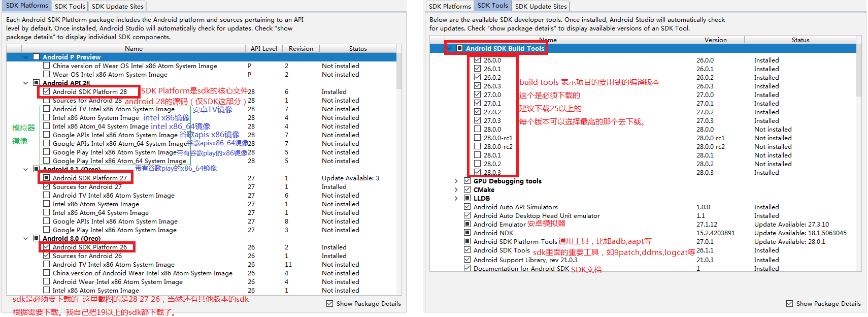Collapse the Android 8.0 (Oreo) group
868x317 pixels.
[x=26, y=238]
